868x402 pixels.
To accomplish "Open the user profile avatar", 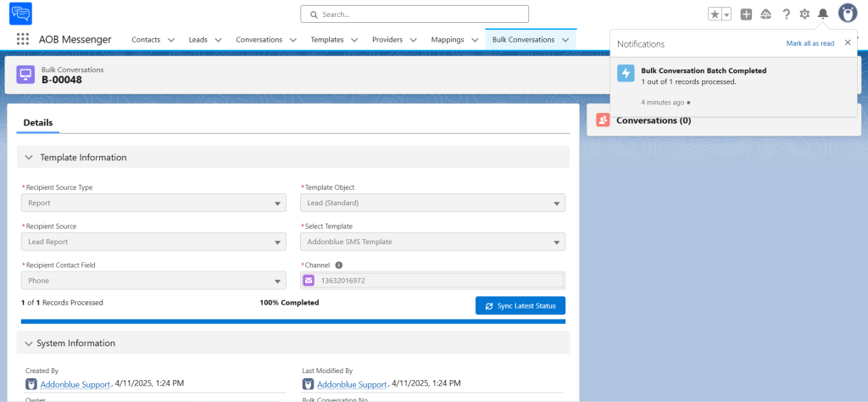I will pos(848,14).
